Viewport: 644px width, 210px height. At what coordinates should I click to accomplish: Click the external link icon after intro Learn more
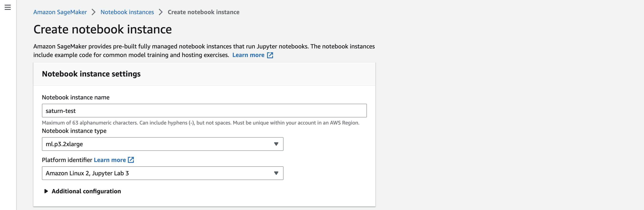pos(270,55)
